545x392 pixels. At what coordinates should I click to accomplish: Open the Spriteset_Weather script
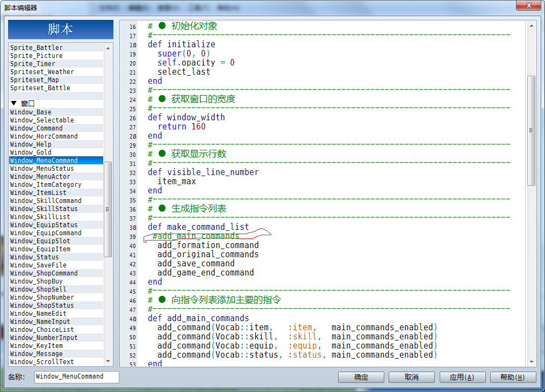[x=56, y=71]
